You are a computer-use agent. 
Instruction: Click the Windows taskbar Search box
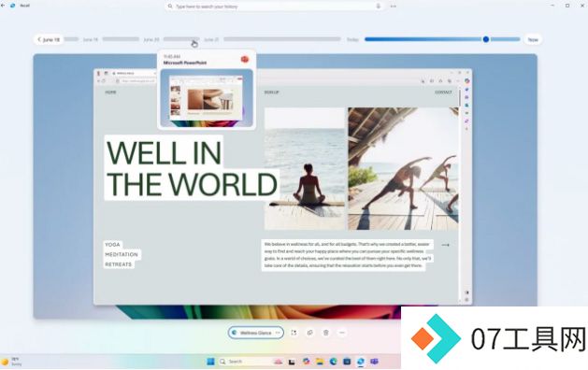245,362
